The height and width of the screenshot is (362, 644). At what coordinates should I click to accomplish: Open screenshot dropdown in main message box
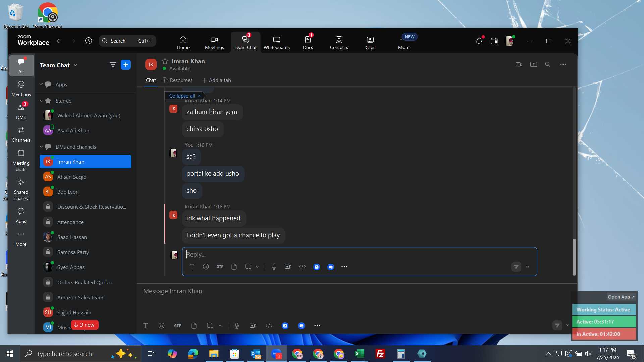220,326
